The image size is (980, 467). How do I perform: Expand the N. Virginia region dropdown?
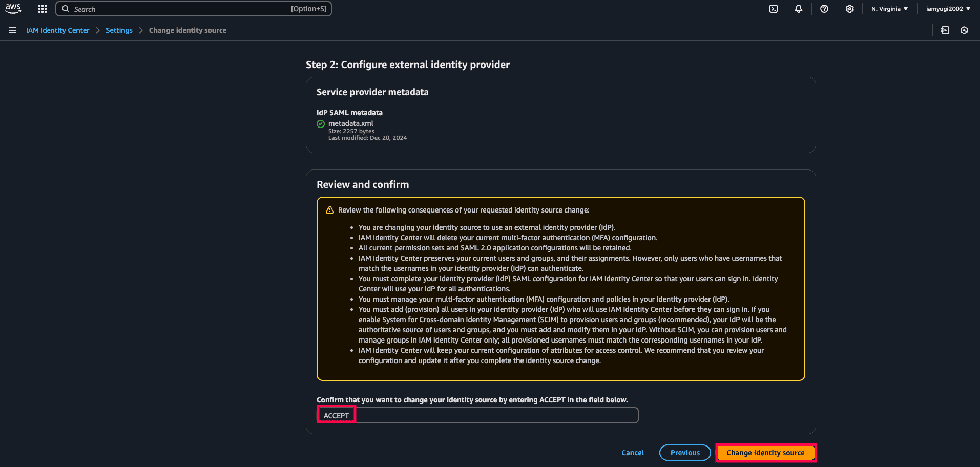[889, 9]
